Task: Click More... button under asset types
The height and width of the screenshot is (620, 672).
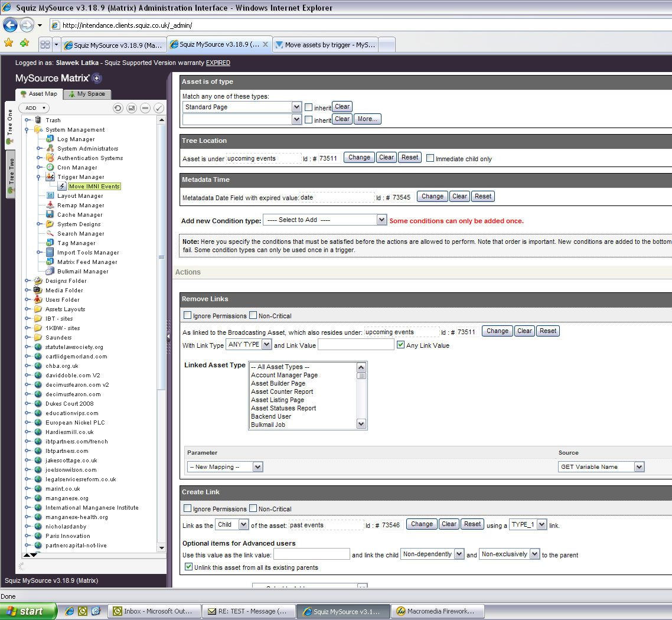Action: 367,119
